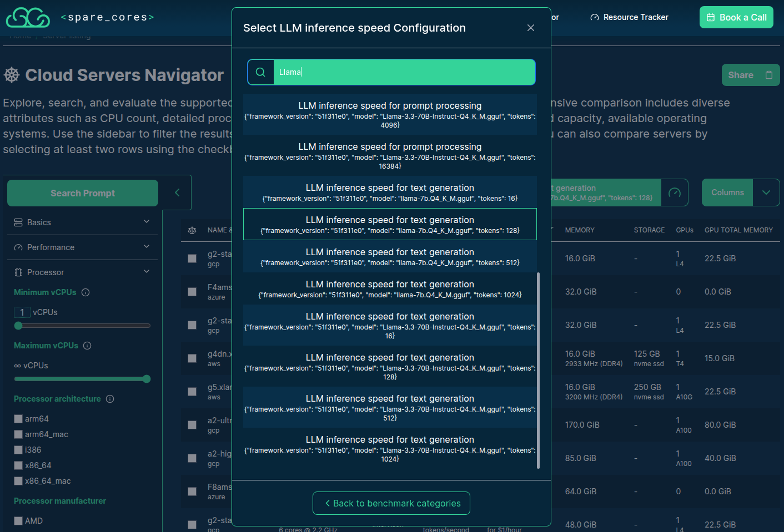This screenshot has height=532, width=784.
Task: Click the Spare Cores logo icon
Action: click(28, 18)
